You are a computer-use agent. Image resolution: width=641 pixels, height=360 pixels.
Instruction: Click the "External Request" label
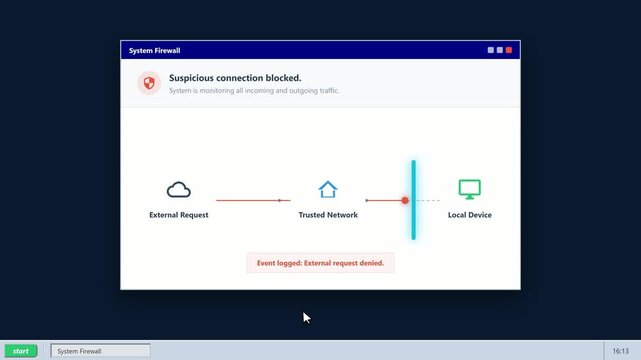click(179, 215)
